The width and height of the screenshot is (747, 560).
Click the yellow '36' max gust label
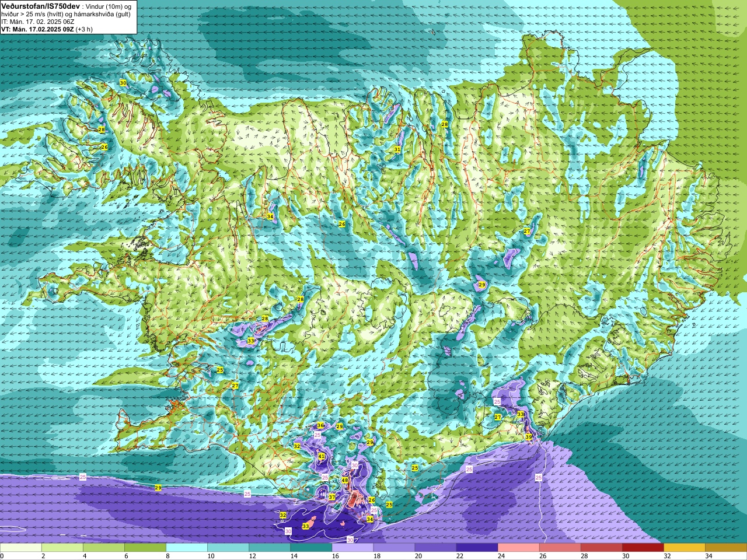tap(320, 426)
